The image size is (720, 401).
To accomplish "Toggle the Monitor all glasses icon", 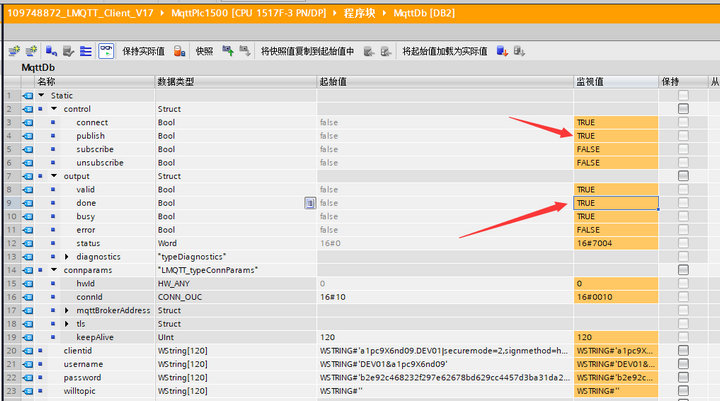I will pos(106,50).
